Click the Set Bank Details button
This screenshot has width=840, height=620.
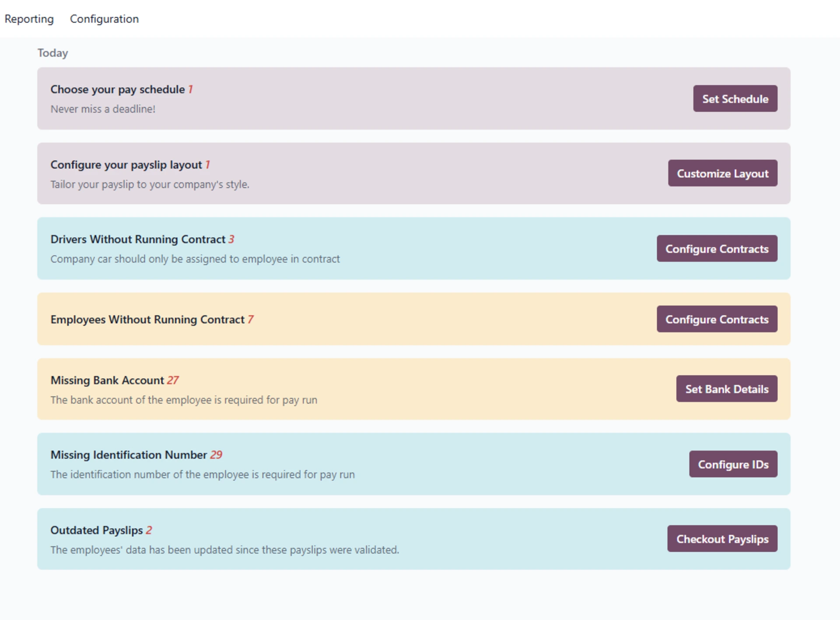[726, 388]
